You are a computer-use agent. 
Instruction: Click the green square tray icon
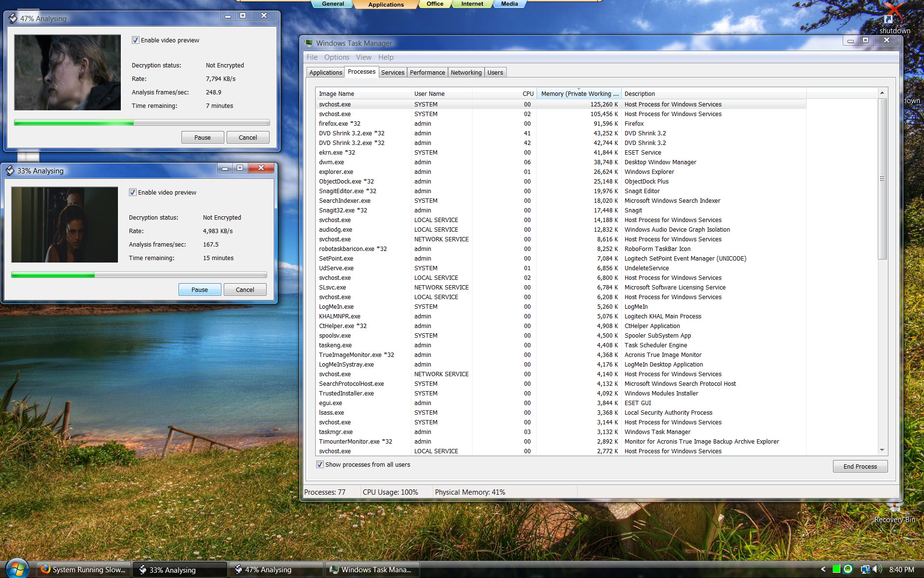(836, 569)
